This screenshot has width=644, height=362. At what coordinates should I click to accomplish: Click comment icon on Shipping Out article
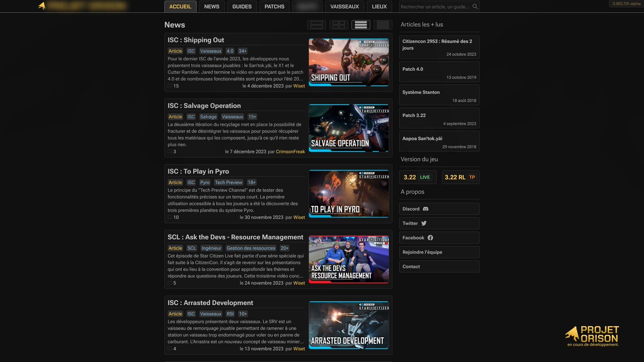[x=170, y=86]
